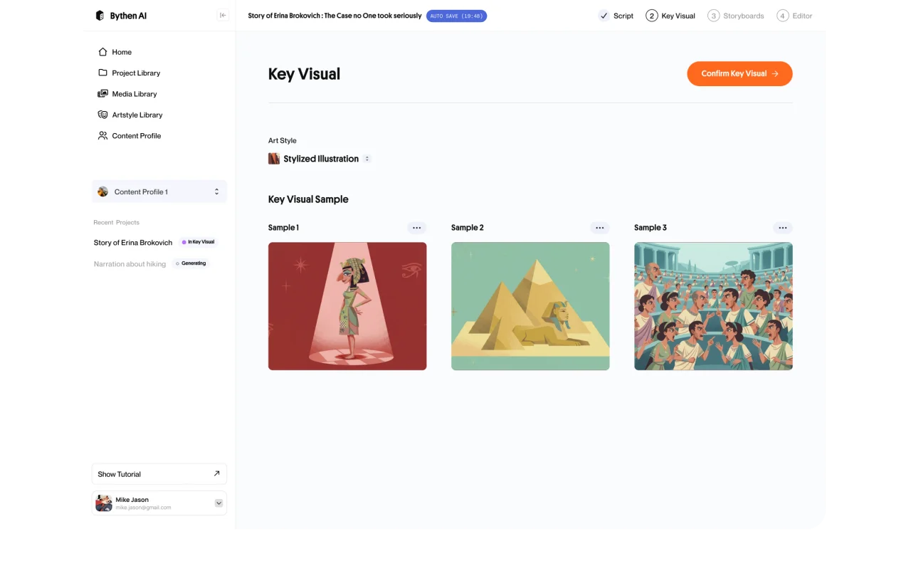This screenshot has height=588, width=911.
Task: Click the Sample 2 label
Action: click(467, 228)
